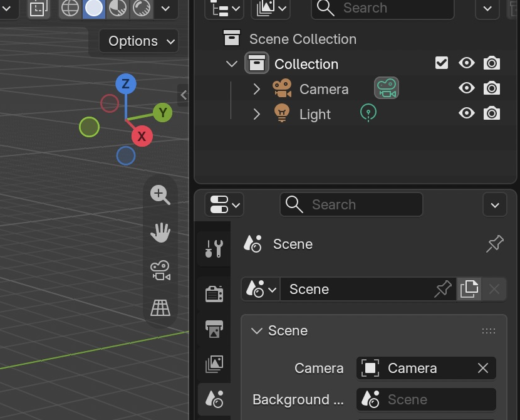Screen dimensions: 520x420
Task: Open the viewport shading options dropdown
Action: point(165,8)
